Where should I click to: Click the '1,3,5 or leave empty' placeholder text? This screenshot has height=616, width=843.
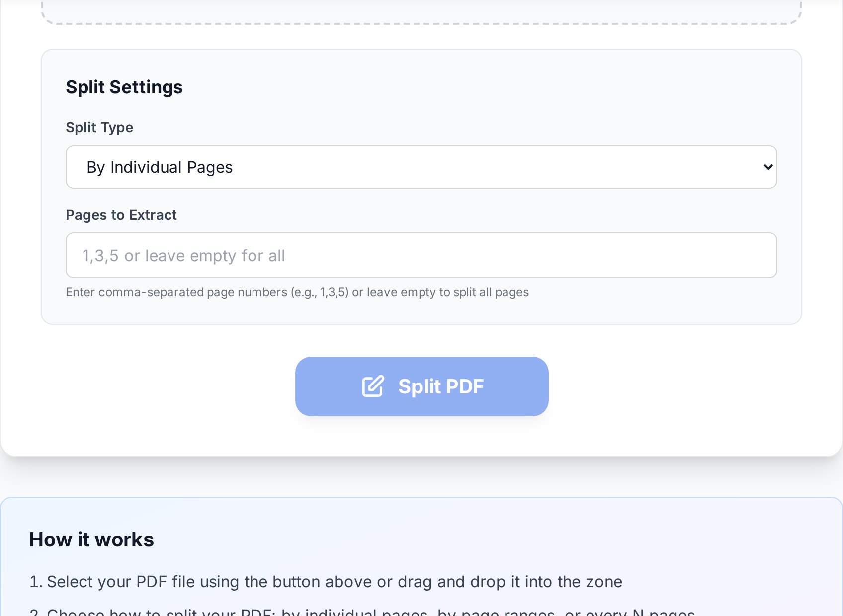[183, 256]
